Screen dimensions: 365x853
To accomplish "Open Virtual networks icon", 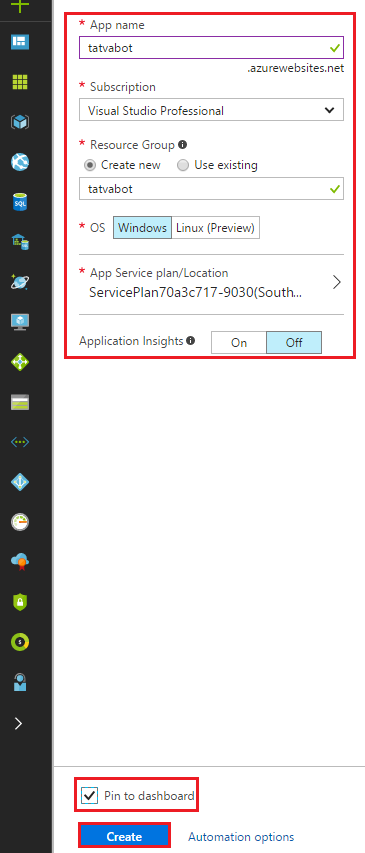I will click(20, 442).
